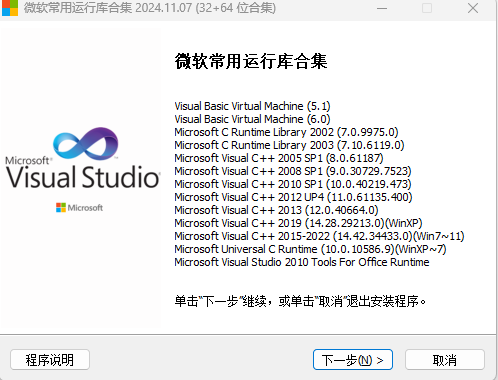Open the 程序说明 program description
The image size is (498, 380).
coord(50,360)
